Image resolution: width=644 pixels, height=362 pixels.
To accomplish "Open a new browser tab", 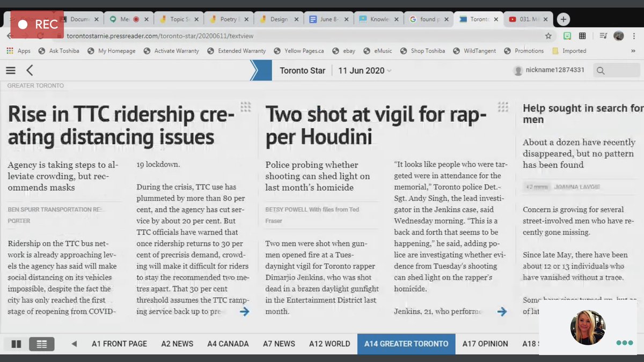I will pos(563,19).
